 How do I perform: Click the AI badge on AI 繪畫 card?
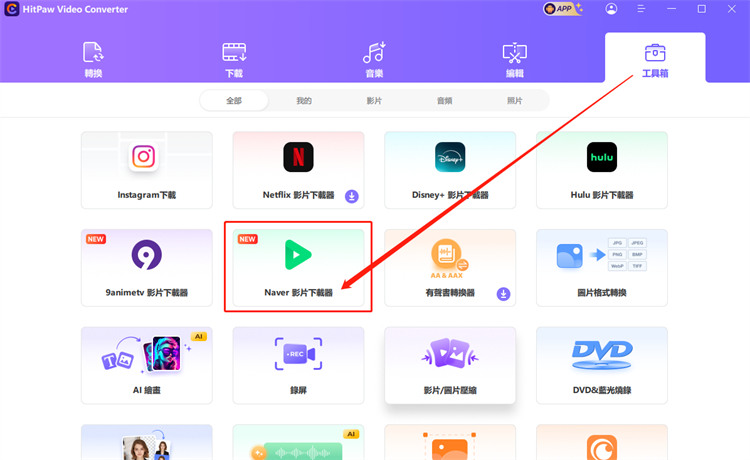(x=199, y=337)
